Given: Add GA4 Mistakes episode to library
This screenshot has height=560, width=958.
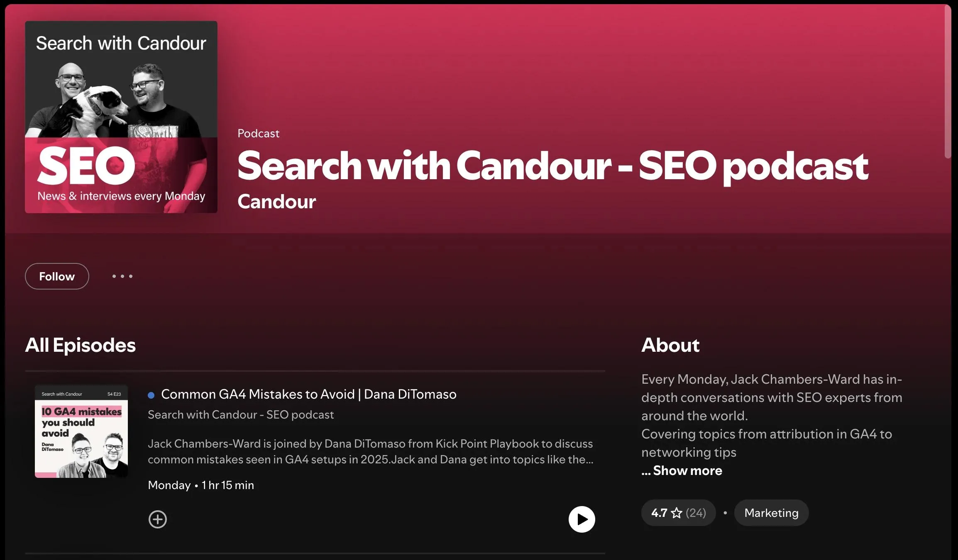Looking at the screenshot, I should coord(158,519).
